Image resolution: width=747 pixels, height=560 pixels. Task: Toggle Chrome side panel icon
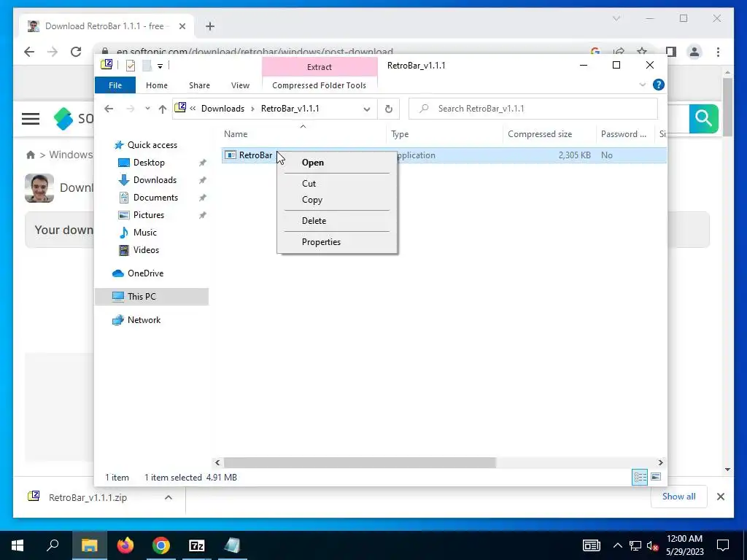point(671,52)
